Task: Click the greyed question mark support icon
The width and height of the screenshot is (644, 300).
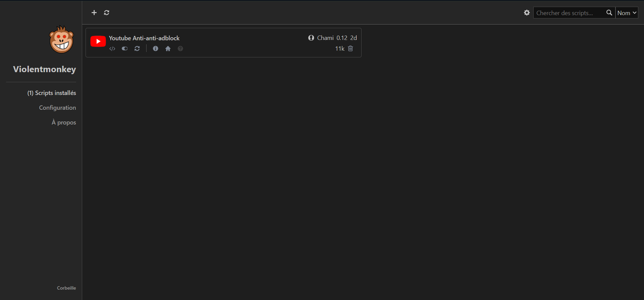Action: point(181,49)
